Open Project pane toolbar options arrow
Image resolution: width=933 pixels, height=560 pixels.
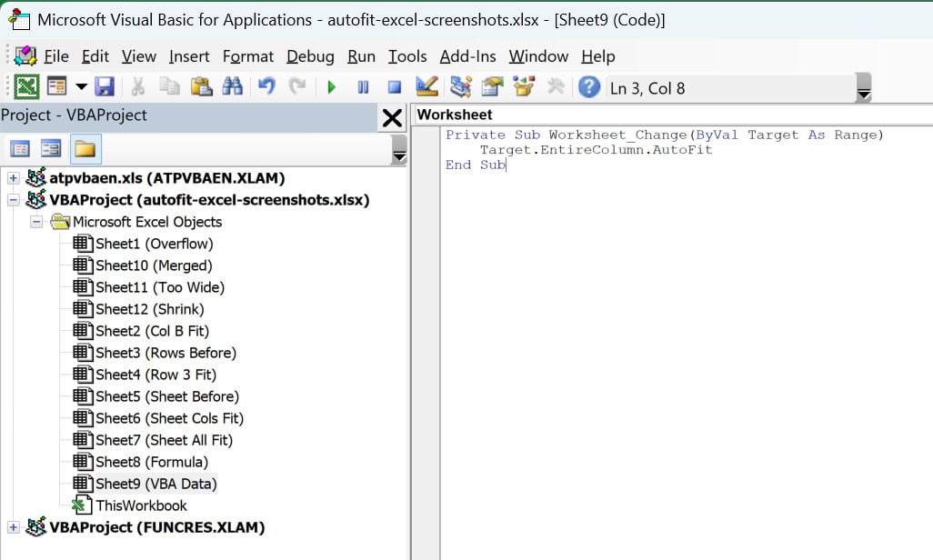pyautogui.click(x=399, y=149)
